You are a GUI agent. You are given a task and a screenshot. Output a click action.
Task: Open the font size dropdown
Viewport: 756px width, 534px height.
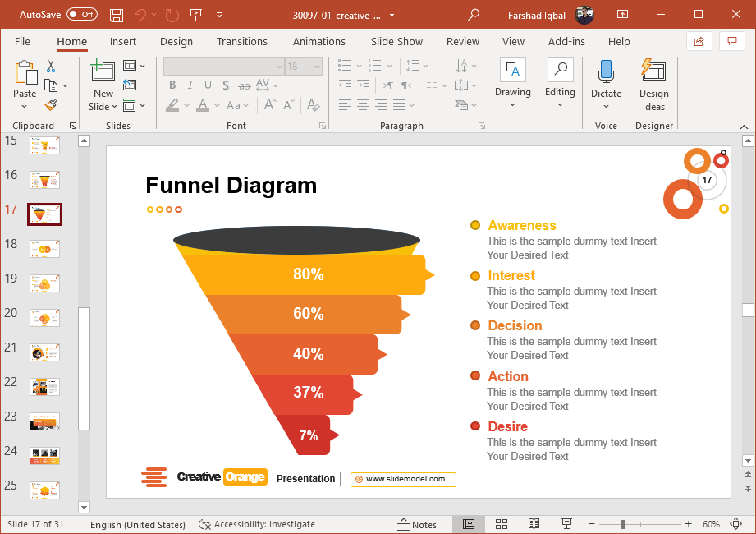point(318,67)
